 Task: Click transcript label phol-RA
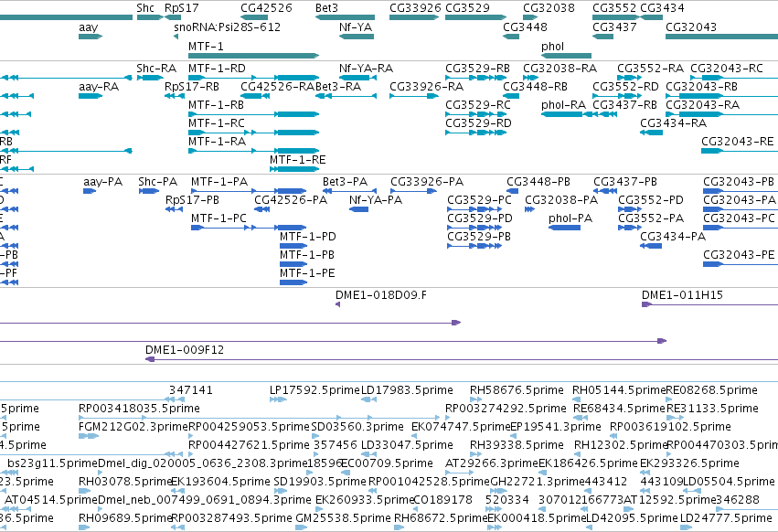[564, 105]
